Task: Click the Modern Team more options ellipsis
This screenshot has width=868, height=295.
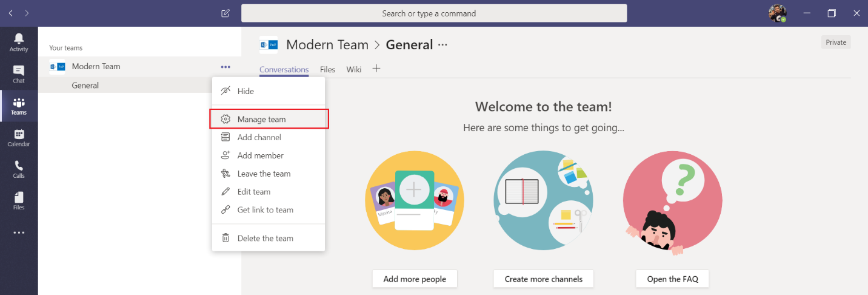Action: [x=225, y=67]
